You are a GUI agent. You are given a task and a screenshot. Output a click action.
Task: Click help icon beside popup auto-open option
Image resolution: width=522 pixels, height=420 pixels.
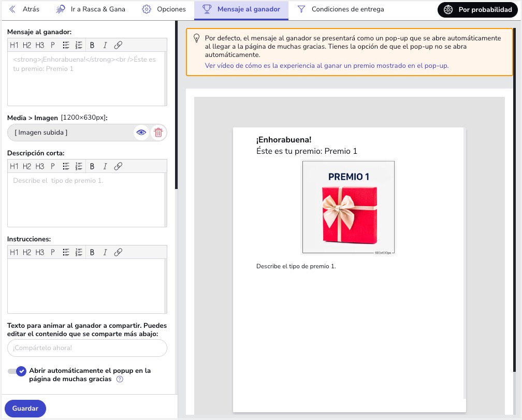pyautogui.click(x=120, y=379)
